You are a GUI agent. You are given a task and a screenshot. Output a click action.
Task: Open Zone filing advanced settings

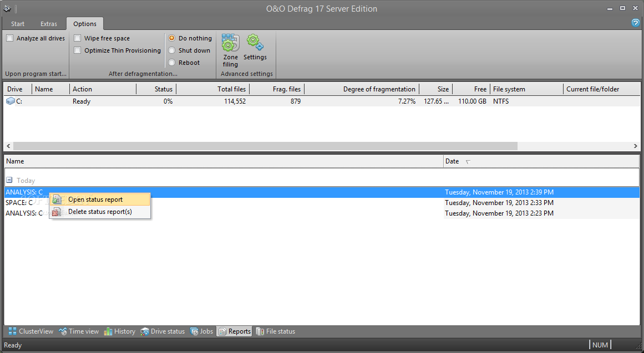click(x=230, y=50)
